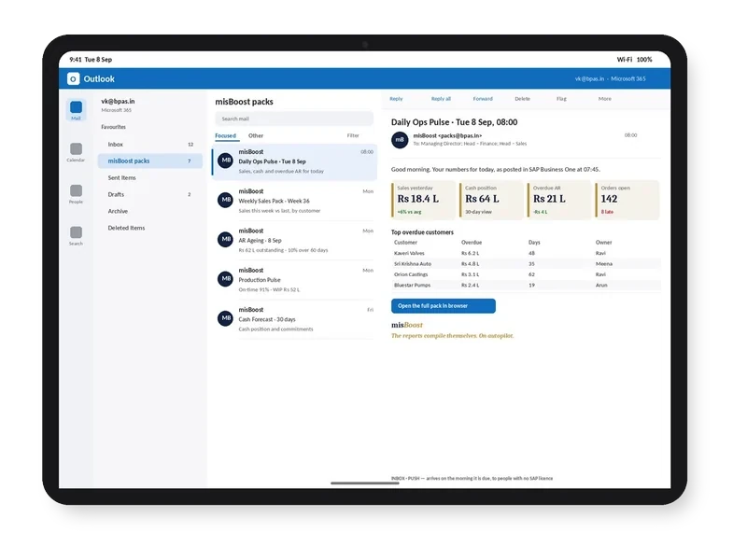Open the Filter option
The width and height of the screenshot is (747, 560).
click(353, 135)
